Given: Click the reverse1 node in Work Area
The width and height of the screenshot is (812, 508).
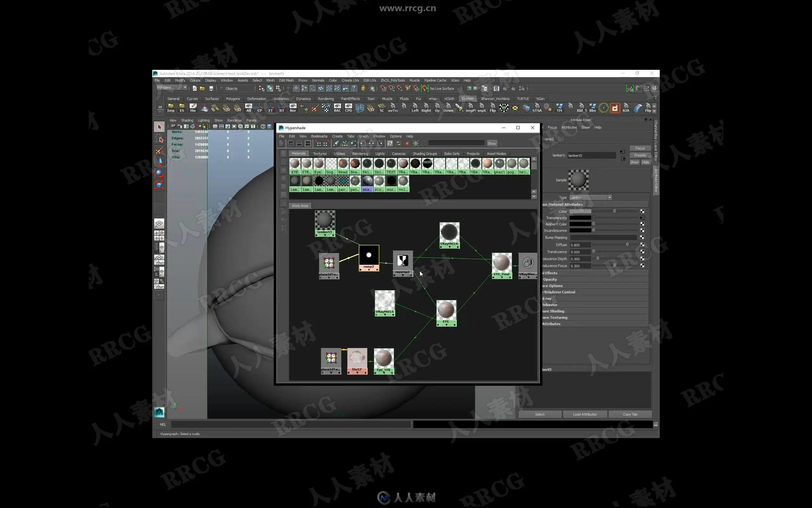Looking at the screenshot, I should pyautogui.click(x=403, y=264).
